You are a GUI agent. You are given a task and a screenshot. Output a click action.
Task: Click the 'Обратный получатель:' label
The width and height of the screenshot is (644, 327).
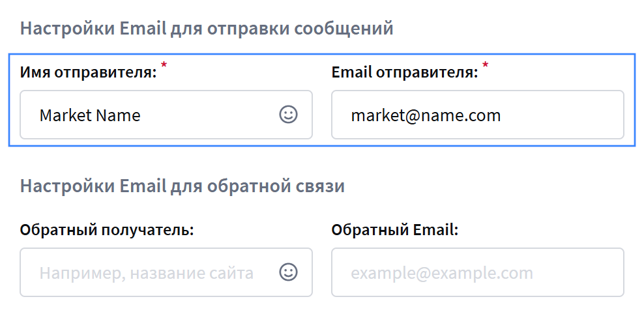point(108,230)
